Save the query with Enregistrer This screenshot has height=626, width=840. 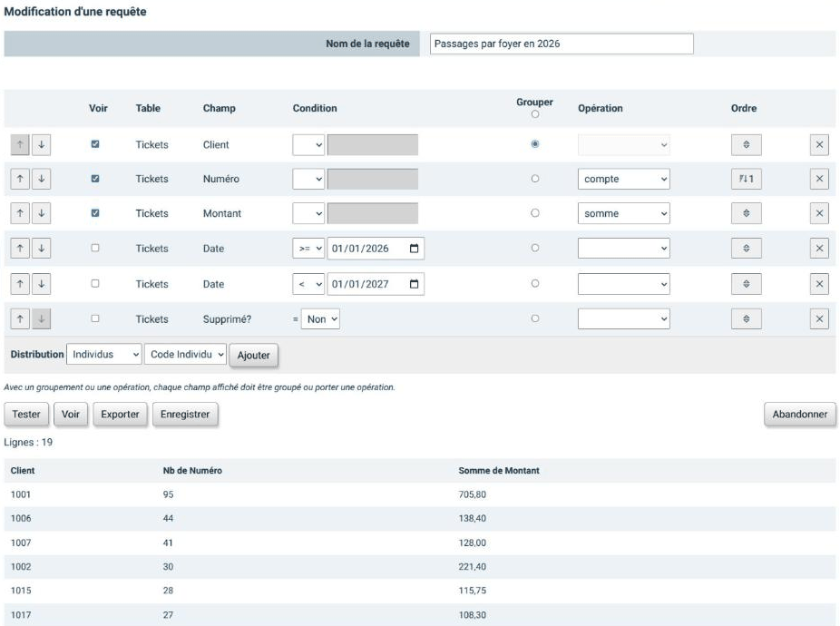pos(185,415)
